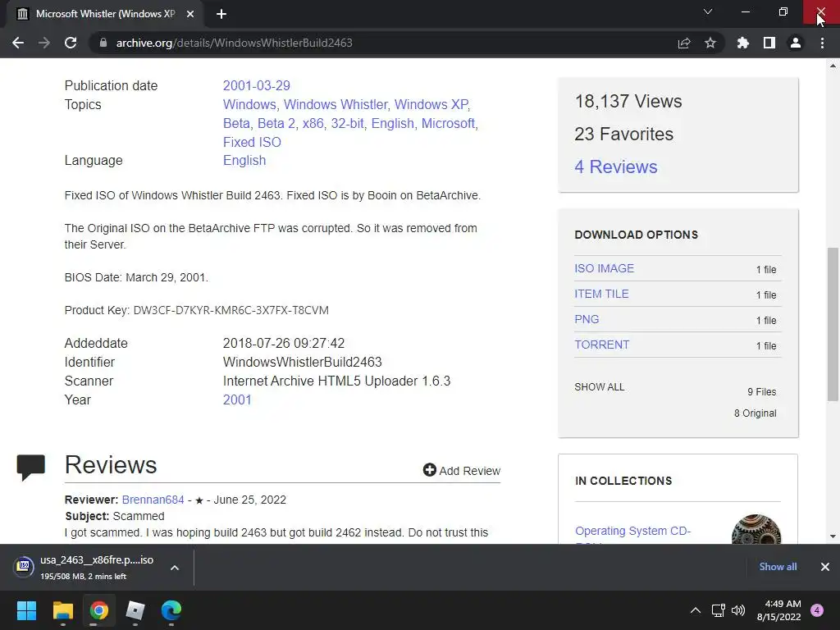
Task: Click the browser forward arrow
Action: (x=44, y=43)
